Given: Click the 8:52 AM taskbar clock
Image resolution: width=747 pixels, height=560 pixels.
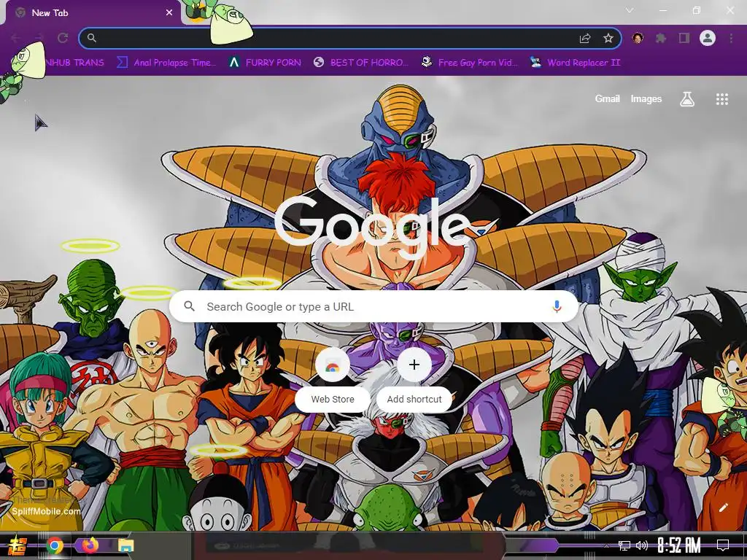Looking at the screenshot, I should [x=679, y=545].
